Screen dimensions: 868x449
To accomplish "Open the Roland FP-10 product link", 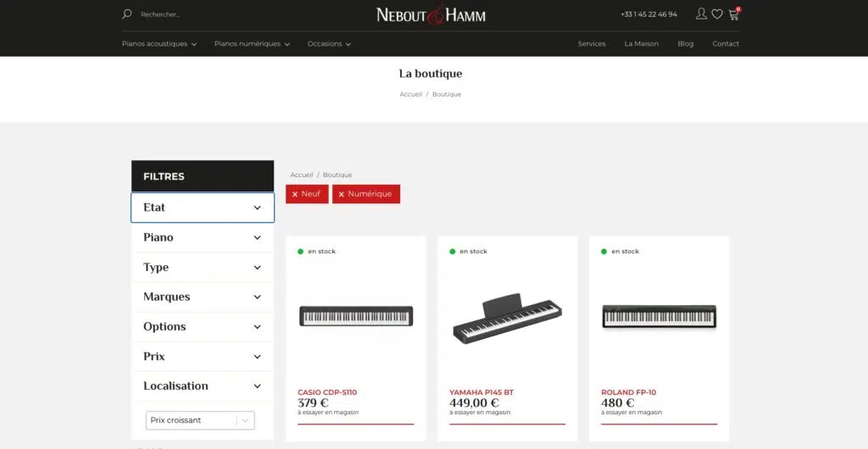I will (x=629, y=392).
